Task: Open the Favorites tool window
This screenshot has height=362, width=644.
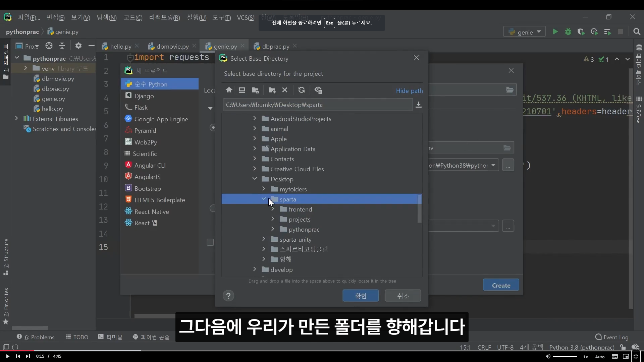Action: 6,306
